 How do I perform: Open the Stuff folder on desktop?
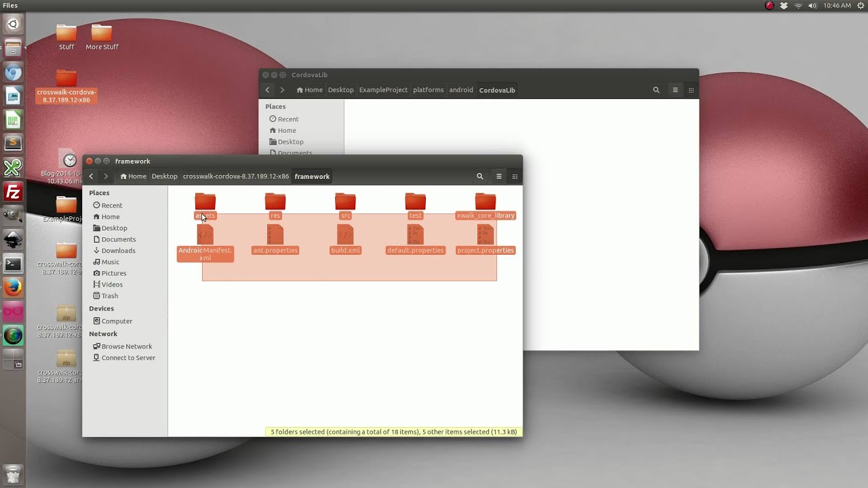(66, 37)
